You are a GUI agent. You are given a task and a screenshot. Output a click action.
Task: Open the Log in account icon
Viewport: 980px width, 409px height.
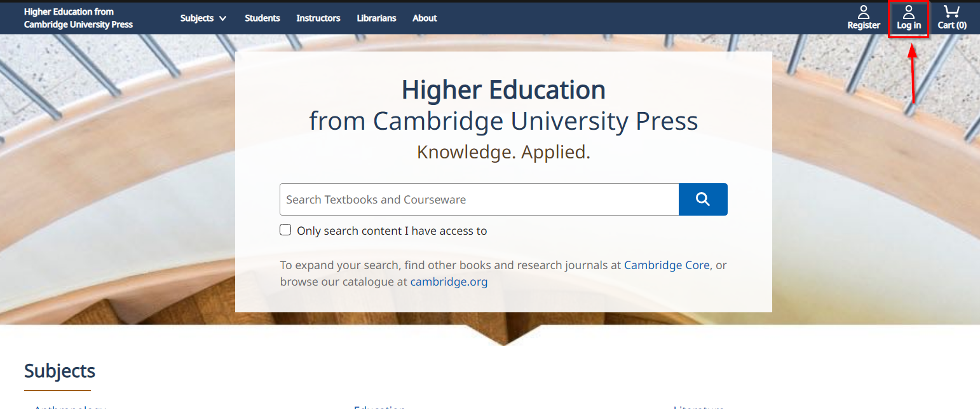pyautogui.click(x=909, y=12)
